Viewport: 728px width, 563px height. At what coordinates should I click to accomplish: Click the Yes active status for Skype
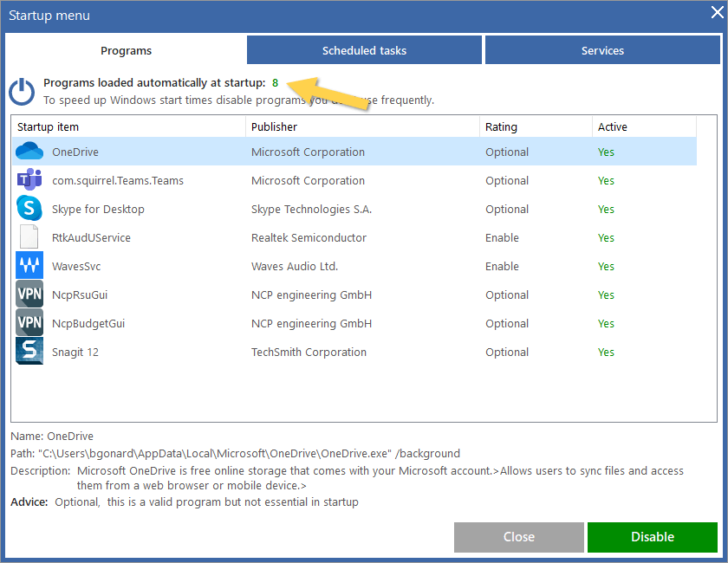point(606,210)
